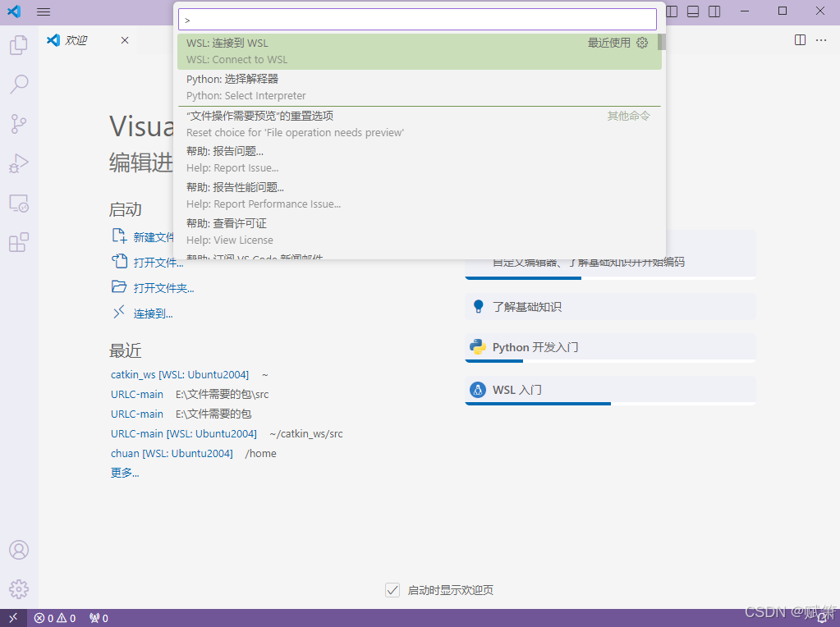
Task: Open the Source Control view
Action: pyautogui.click(x=19, y=124)
